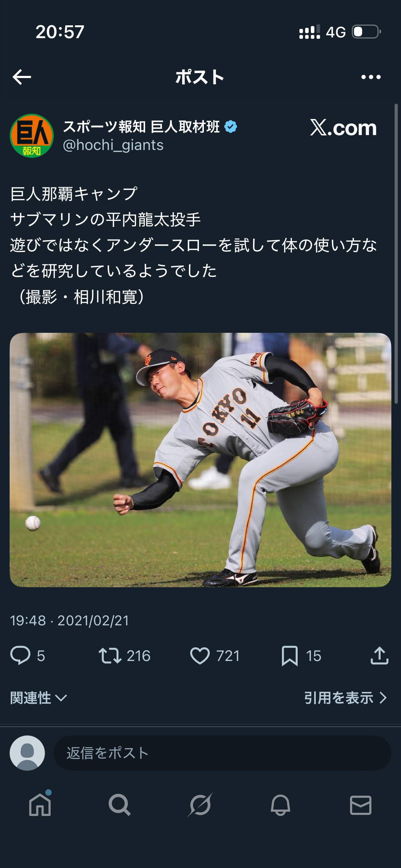This screenshot has height=868, width=401.
Task: Open the three-dot more options menu
Action: (371, 77)
